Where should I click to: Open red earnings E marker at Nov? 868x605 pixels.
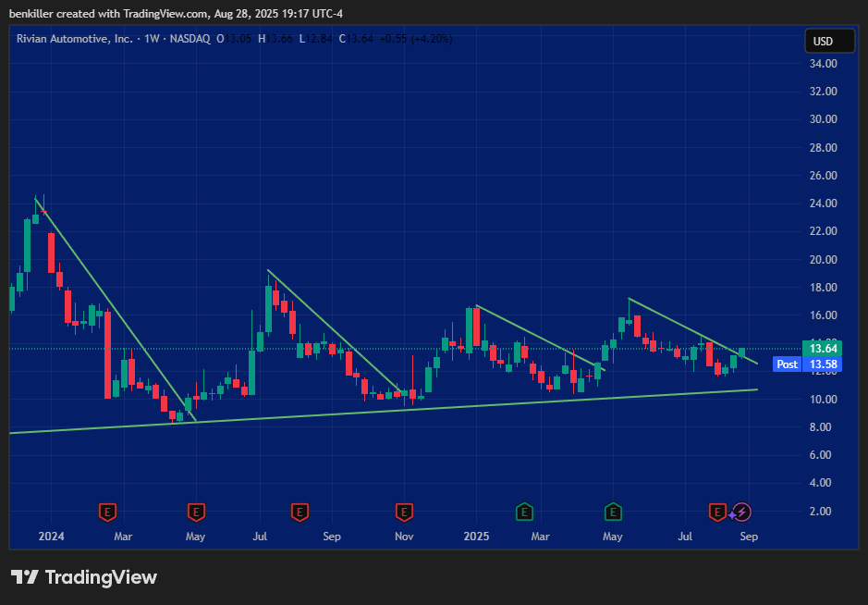point(404,512)
